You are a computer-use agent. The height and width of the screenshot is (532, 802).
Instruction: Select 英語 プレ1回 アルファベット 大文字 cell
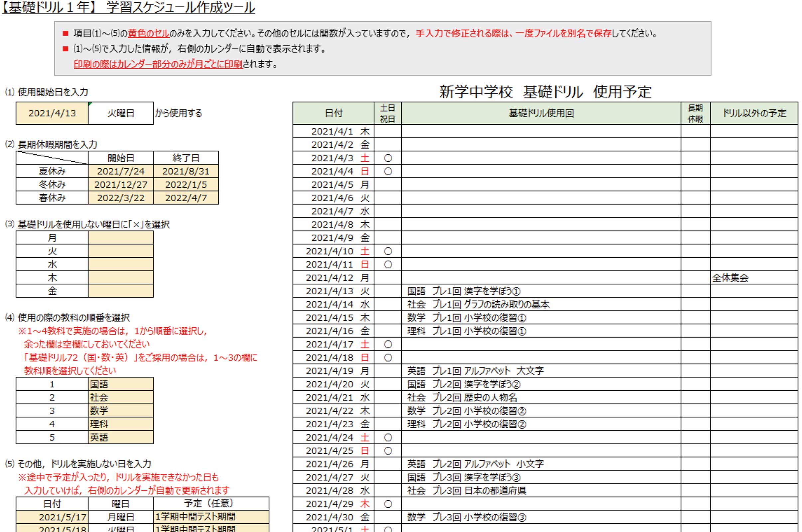pyautogui.click(x=541, y=370)
